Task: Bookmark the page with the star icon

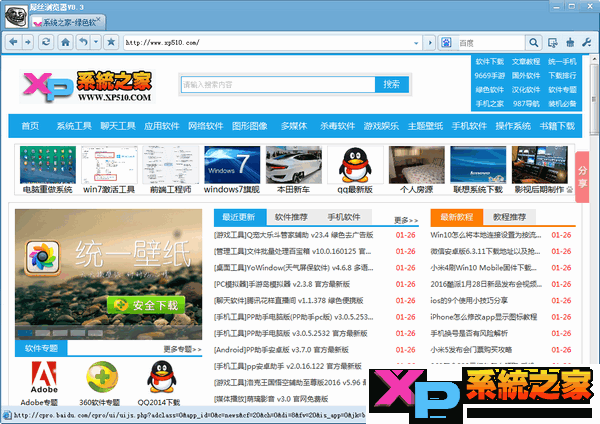Action: (111, 42)
